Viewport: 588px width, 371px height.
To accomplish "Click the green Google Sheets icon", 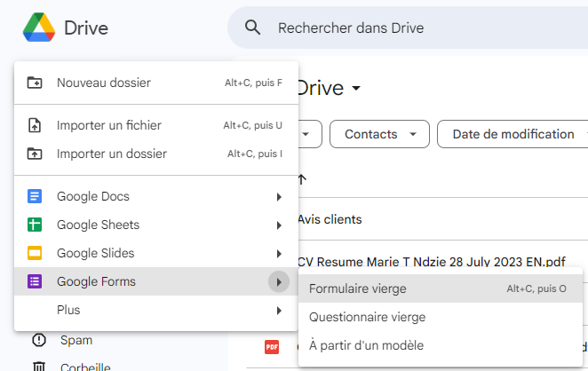I will (36, 225).
